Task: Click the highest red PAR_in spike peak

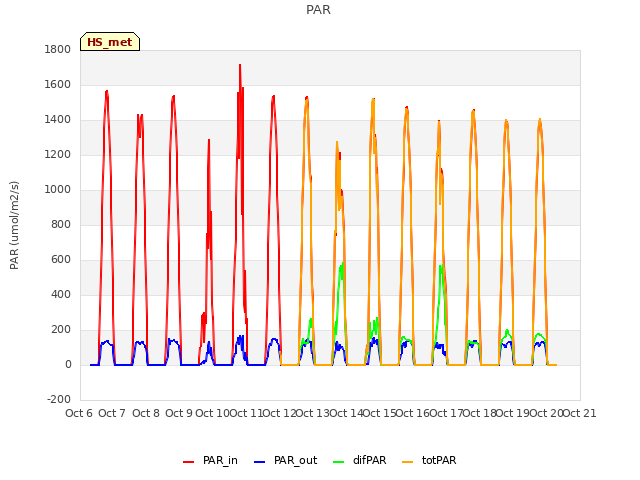Action: pyautogui.click(x=240, y=65)
